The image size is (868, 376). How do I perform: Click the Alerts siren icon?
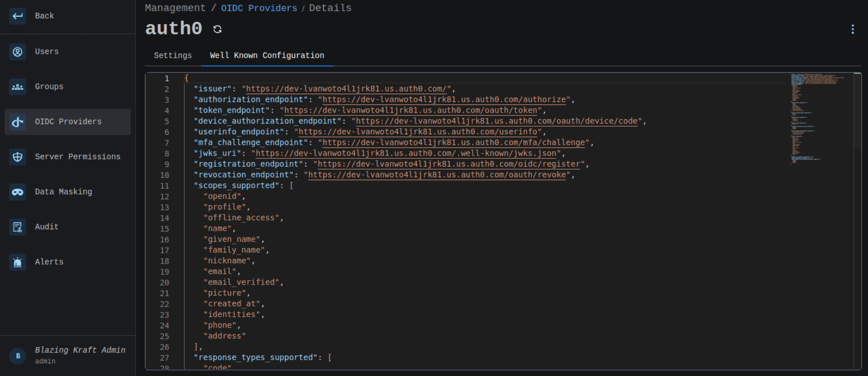[18, 262]
